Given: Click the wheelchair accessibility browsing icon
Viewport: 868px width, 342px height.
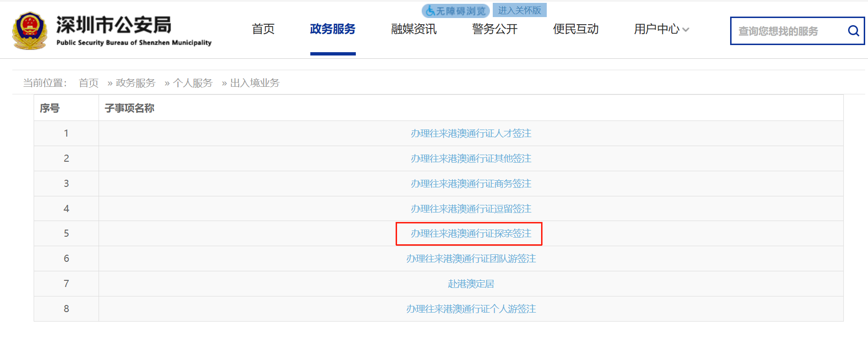Looking at the screenshot, I should tap(430, 10).
